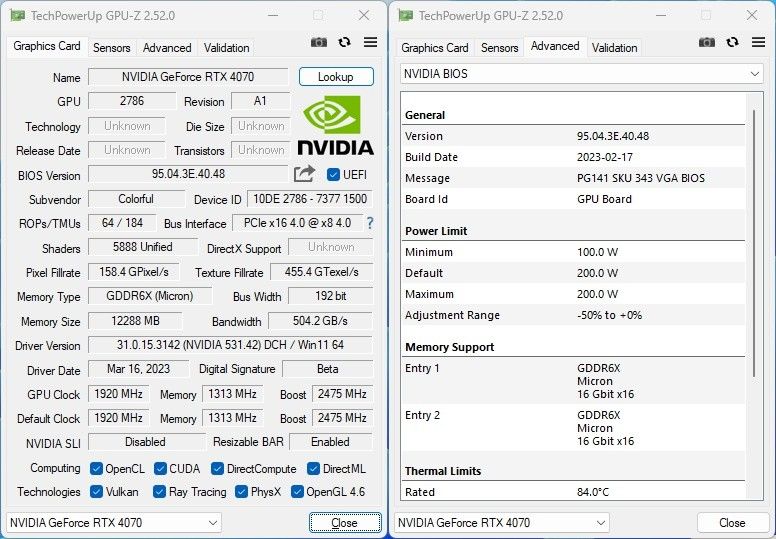Toggle the DirectCompute checkbox
776x539 pixels.
217,468
